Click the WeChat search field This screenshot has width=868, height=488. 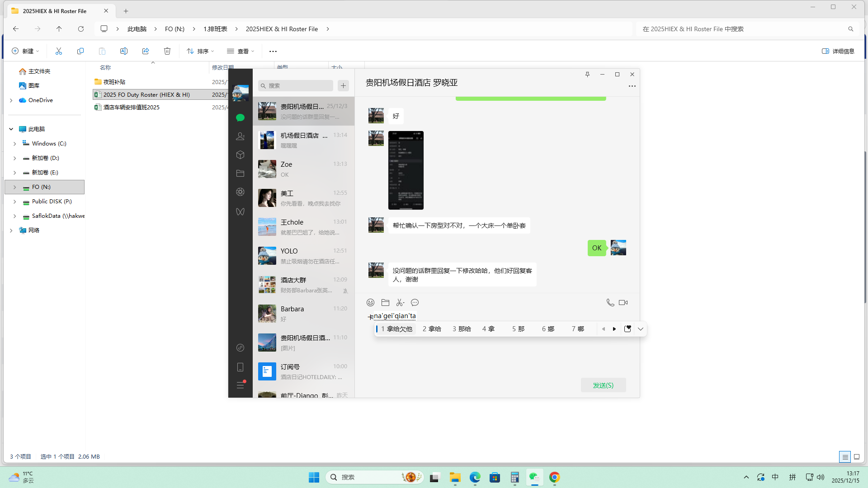(296, 85)
